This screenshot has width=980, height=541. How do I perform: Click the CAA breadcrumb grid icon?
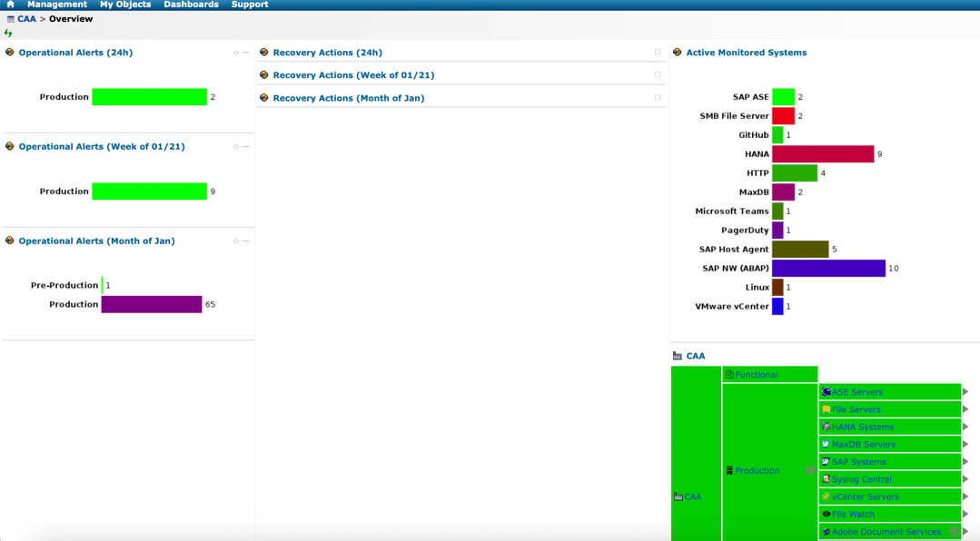pos(11,19)
